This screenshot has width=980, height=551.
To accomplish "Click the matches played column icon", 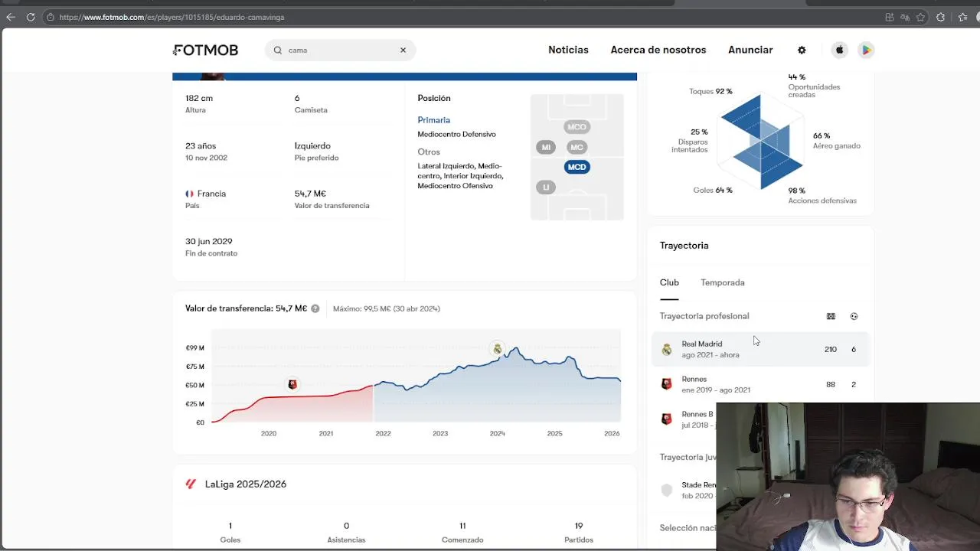I will pos(831,316).
